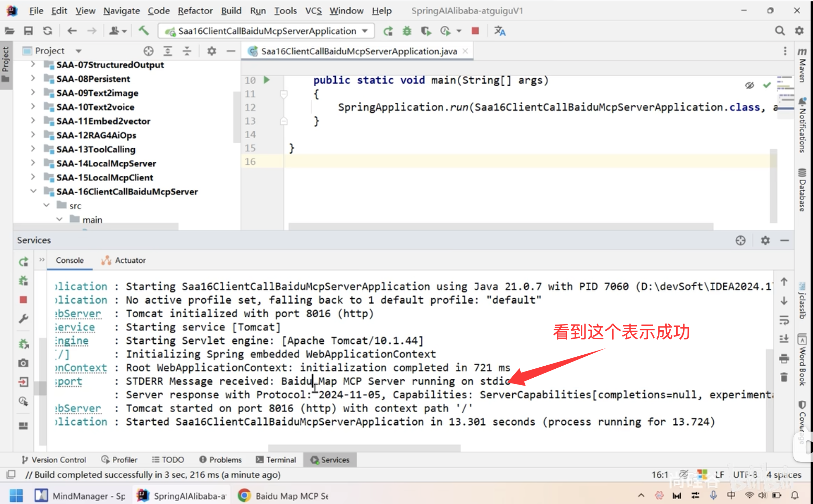Click the camera thread dump icon

pyautogui.click(x=23, y=363)
